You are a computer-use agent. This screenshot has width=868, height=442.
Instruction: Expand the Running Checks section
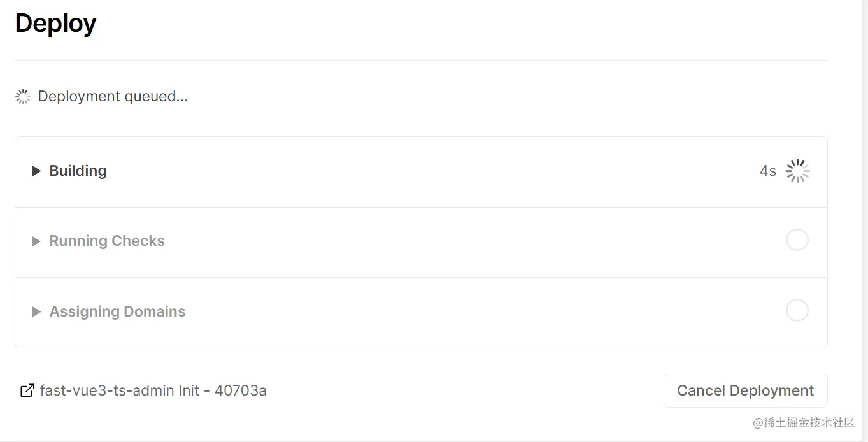(x=36, y=241)
